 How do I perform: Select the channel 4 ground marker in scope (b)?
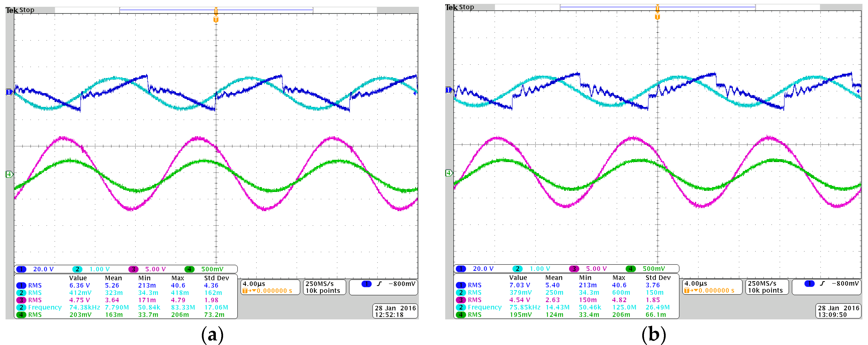[449, 173]
